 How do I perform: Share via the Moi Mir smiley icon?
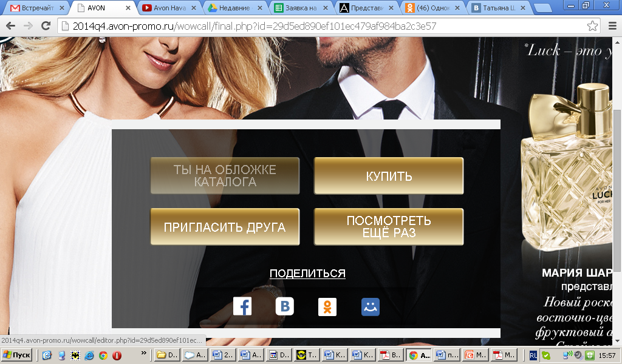point(370,307)
